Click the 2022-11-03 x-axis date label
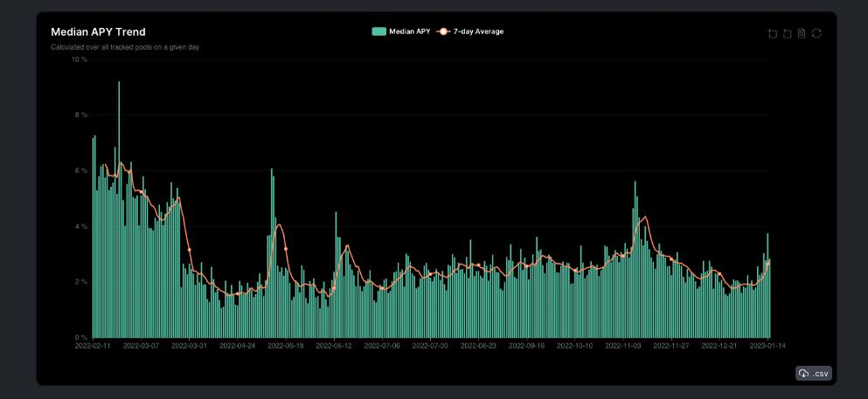The width and height of the screenshot is (868, 399). (x=624, y=346)
